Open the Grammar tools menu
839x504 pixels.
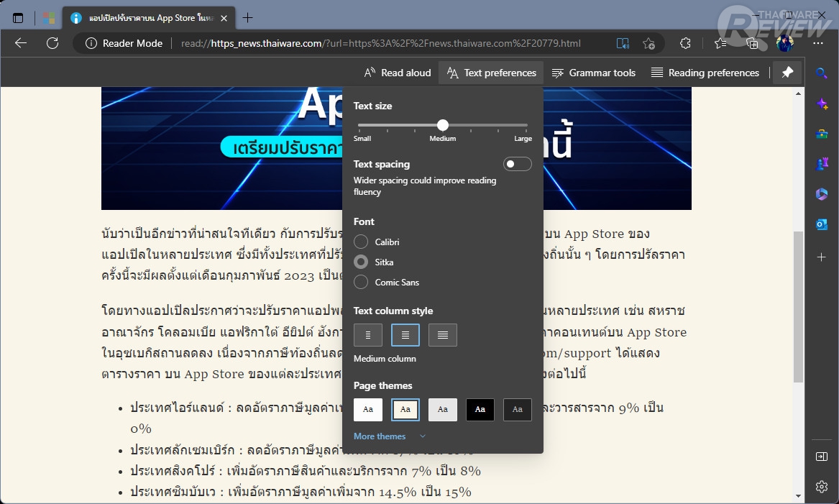coord(593,73)
